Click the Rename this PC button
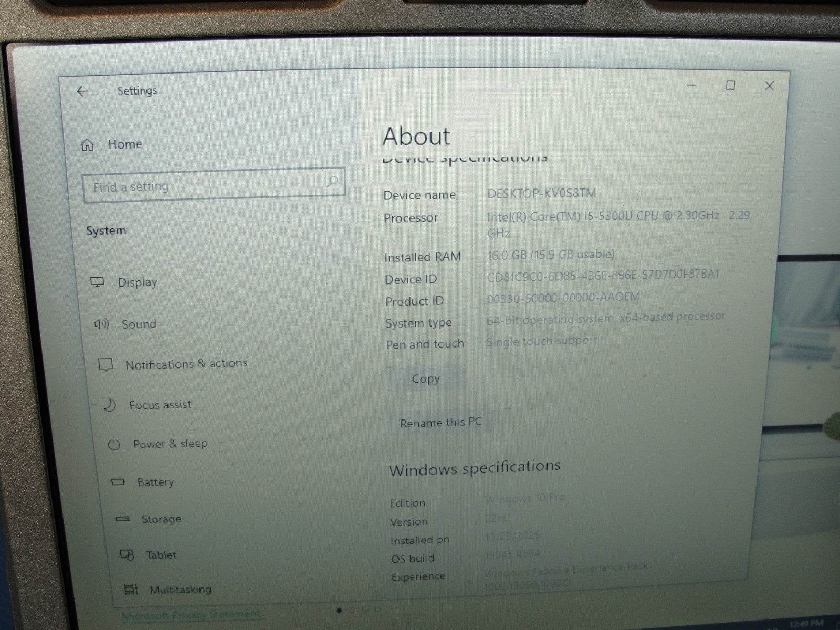 (440, 423)
